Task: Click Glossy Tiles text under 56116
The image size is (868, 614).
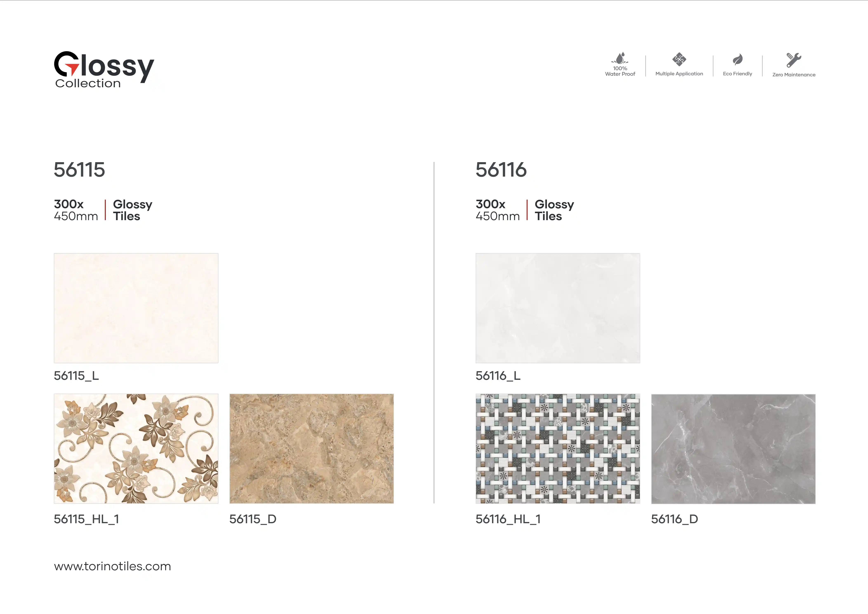Action: point(554,210)
